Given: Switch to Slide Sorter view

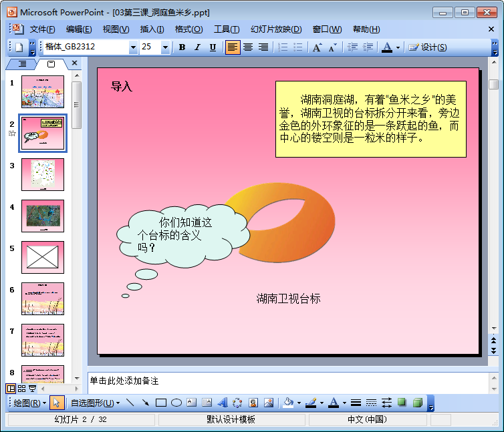Looking at the screenshot, I should point(21,389).
